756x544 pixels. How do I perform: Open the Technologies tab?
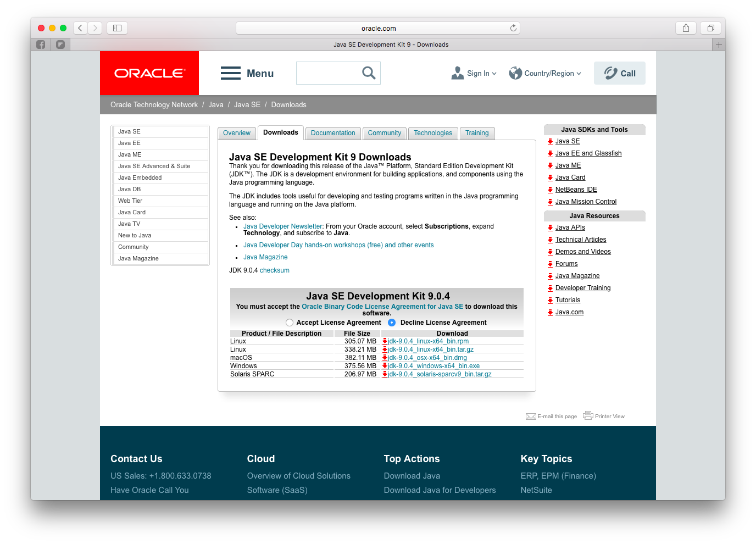[x=433, y=133]
